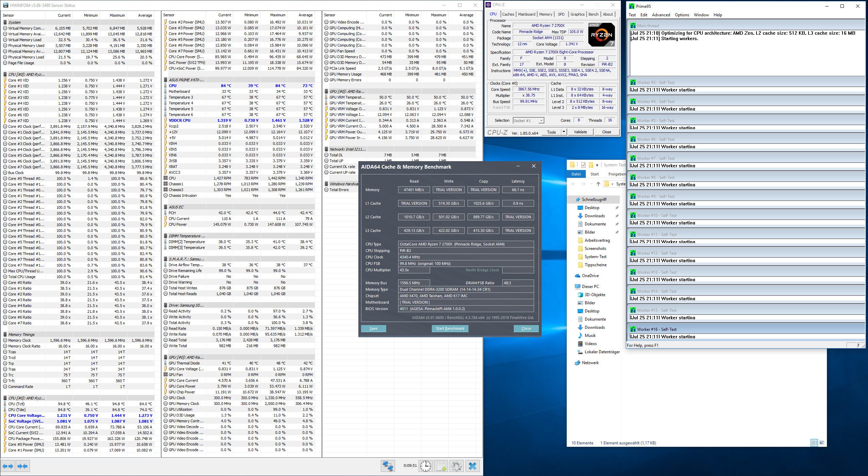Shrink HWiNFO sensor columns with the inward arrows
868x476 pixels.
pyautogui.click(x=23, y=466)
